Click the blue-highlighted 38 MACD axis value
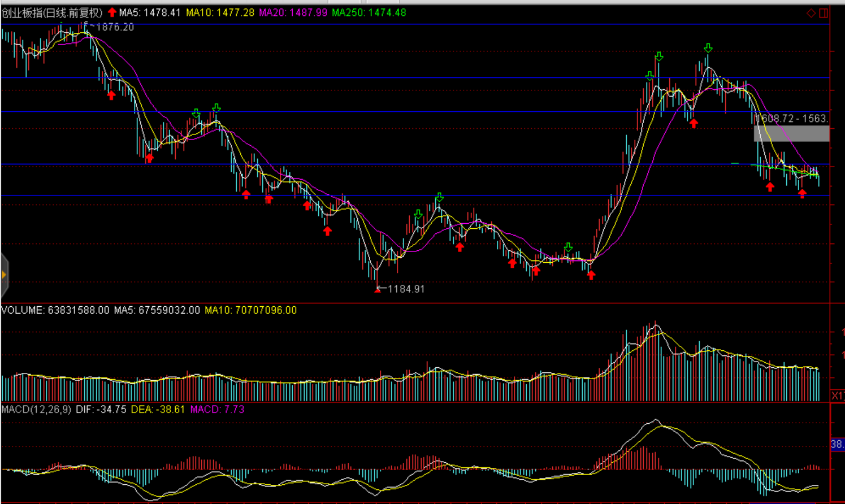The width and height of the screenshot is (845, 504). pyautogui.click(x=837, y=444)
